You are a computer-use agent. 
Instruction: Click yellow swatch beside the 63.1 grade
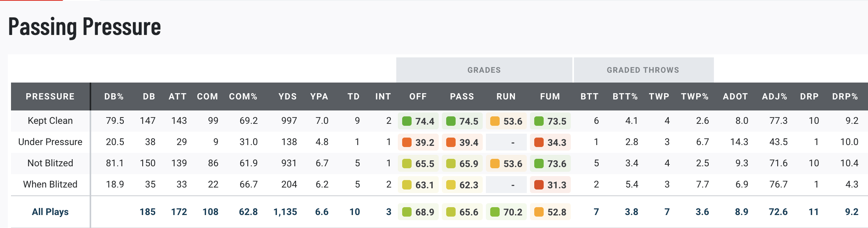(x=407, y=185)
